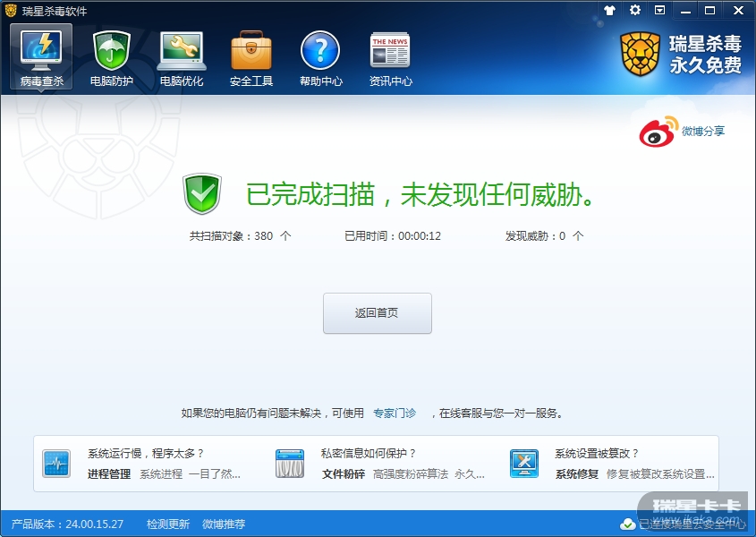Click the 已连接瑞星云安全中心 status text

click(x=692, y=524)
